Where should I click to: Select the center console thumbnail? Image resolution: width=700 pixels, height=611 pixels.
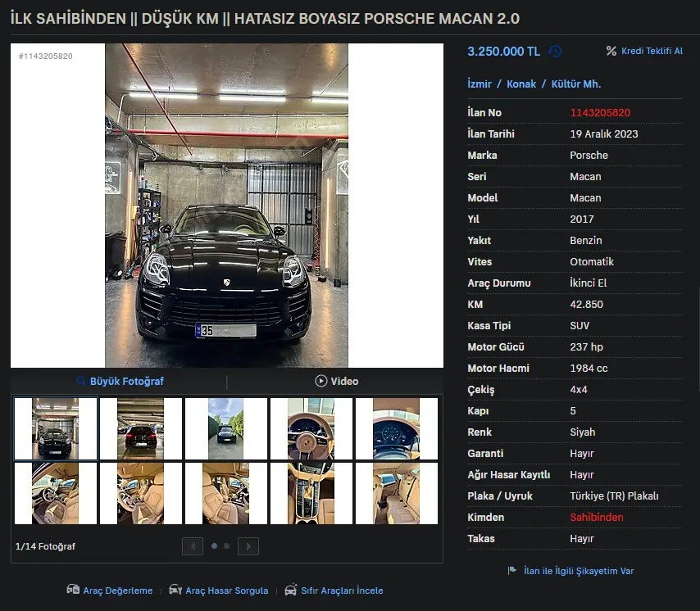click(311, 493)
